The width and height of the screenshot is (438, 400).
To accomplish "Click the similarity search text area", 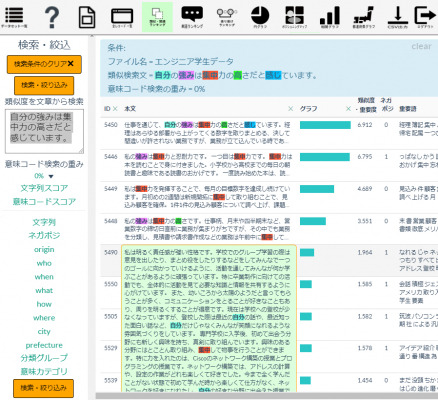I will click(x=44, y=131).
